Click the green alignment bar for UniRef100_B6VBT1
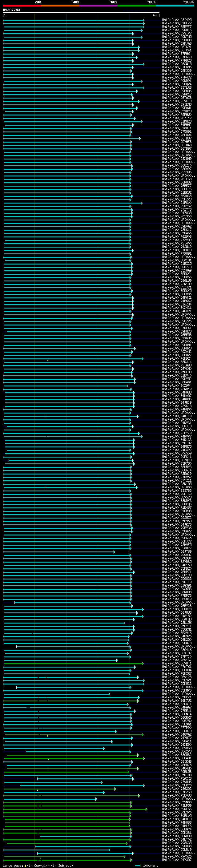197x868 pixels. (x=74, y=664)
